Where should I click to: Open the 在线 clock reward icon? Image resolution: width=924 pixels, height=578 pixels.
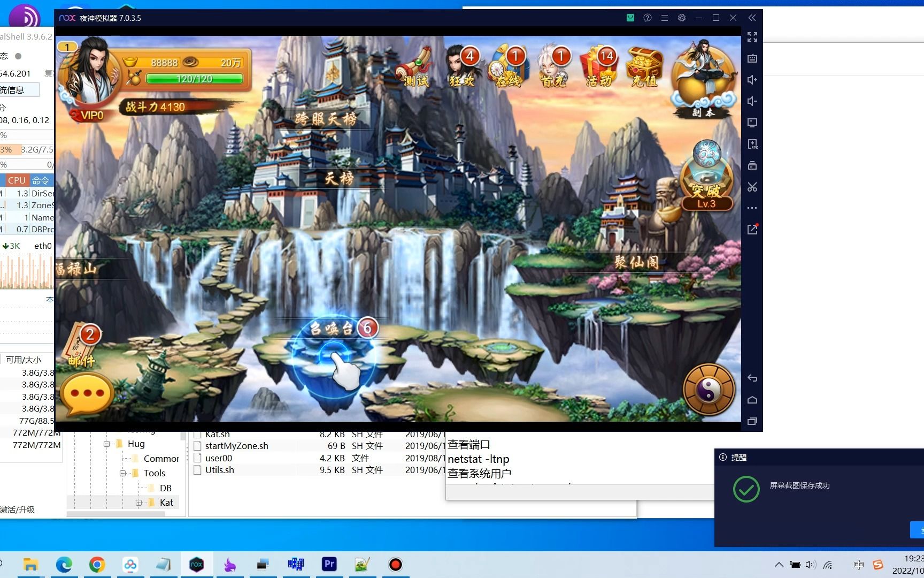[x=508, y=67]
